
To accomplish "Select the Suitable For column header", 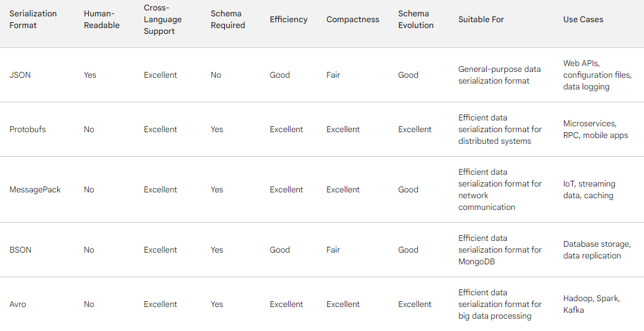I will pos(481,19).
